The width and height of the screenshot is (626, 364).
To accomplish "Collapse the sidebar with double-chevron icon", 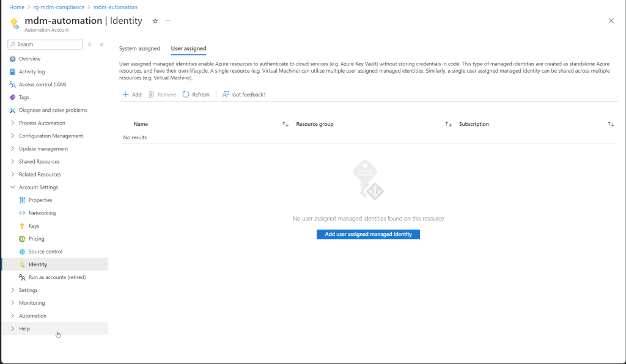I will point(102,44).
